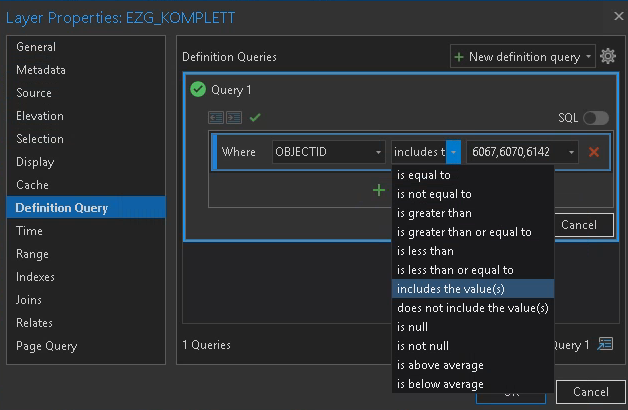628x410 pixels.
Task: Open the definition query settings gear
Action: coord(608,57)
